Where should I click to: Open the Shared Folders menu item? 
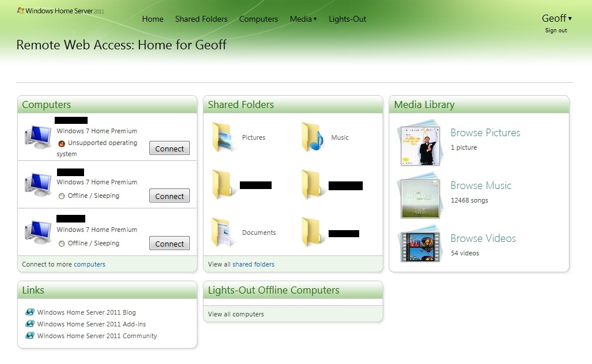pyautogui.click(x=201, y=19)
